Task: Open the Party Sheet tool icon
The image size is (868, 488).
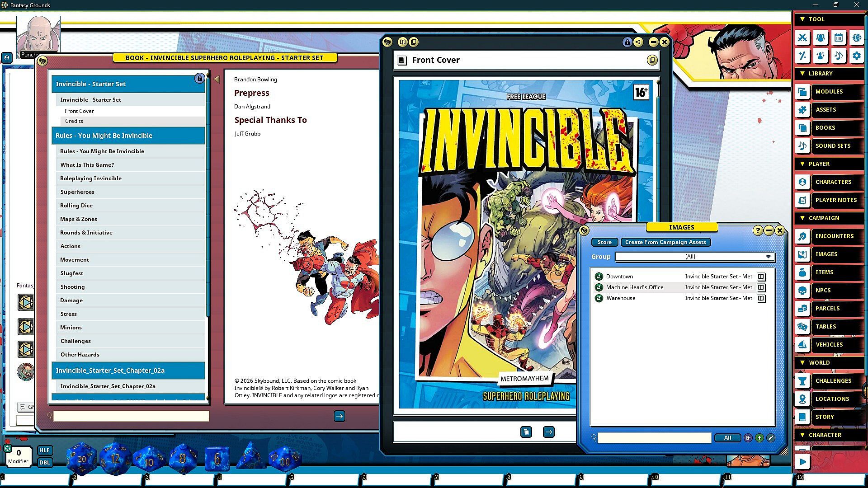Action: pos(821,38)
